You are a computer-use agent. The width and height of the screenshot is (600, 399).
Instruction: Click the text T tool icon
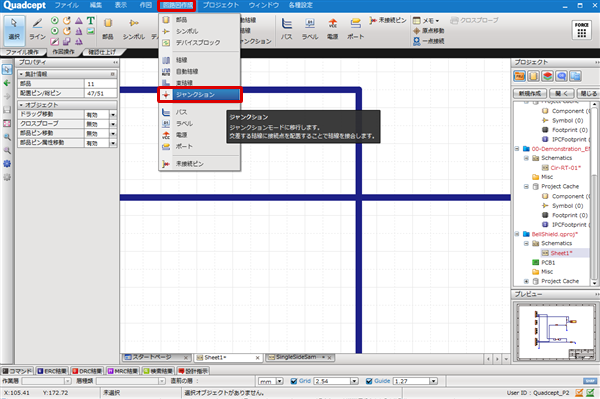pos(90,21)
